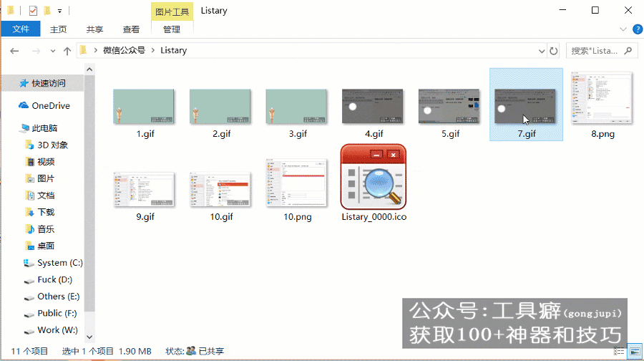Refresh the current folder view
This screenshot has width=644, height=361.
(x=554, y=51)
